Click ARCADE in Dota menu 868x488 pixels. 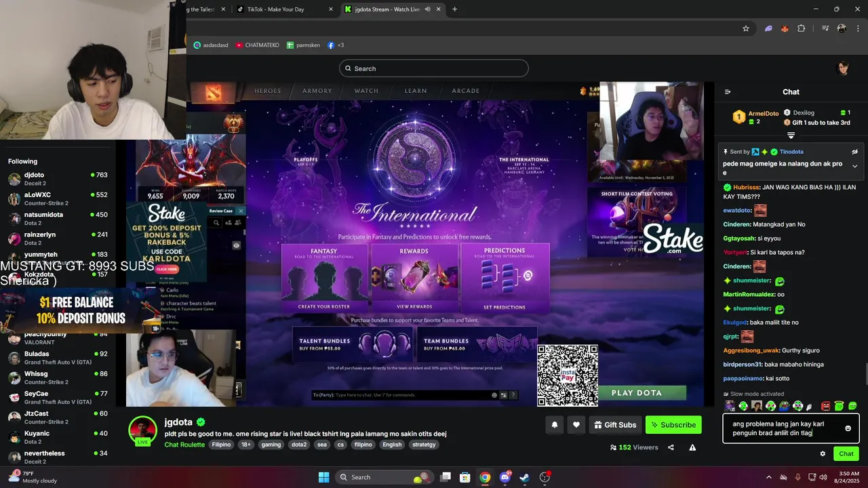tap(466, 91)
